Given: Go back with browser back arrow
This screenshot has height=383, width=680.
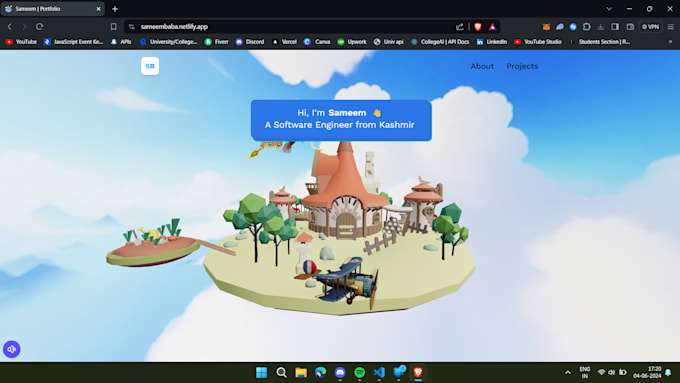Looking at the screenshot, I should tap(10, 26).
